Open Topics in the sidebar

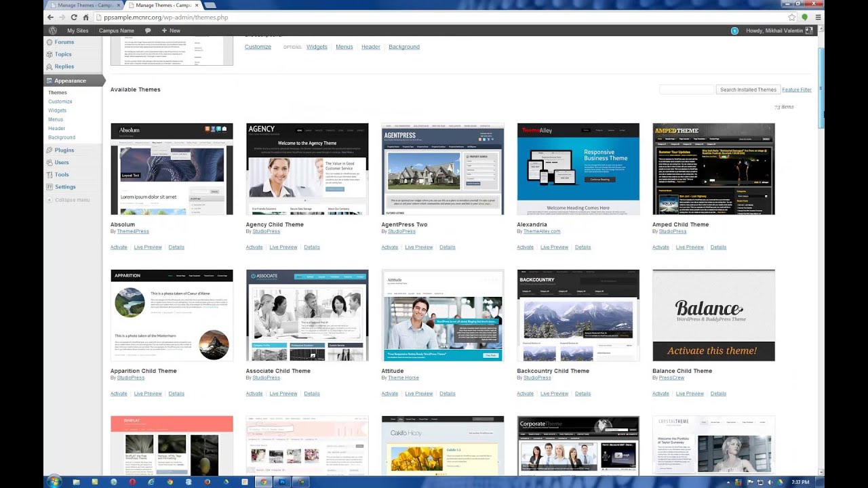63,54
